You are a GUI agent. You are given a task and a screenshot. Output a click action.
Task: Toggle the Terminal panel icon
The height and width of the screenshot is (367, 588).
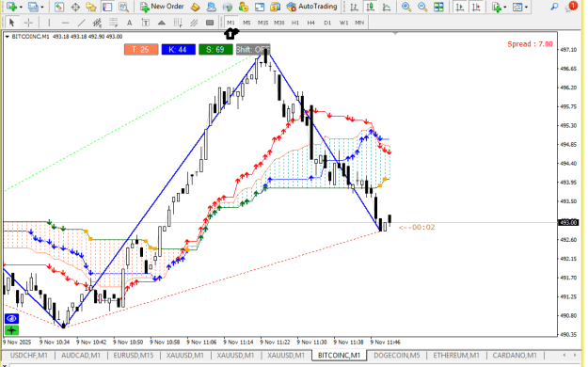(107, 7)
